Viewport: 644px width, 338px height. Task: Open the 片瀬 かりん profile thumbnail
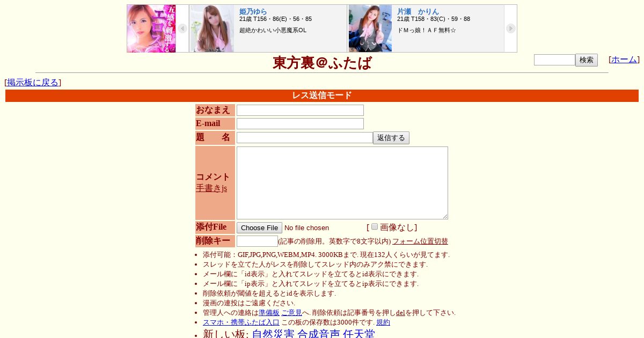coord(370,28)
